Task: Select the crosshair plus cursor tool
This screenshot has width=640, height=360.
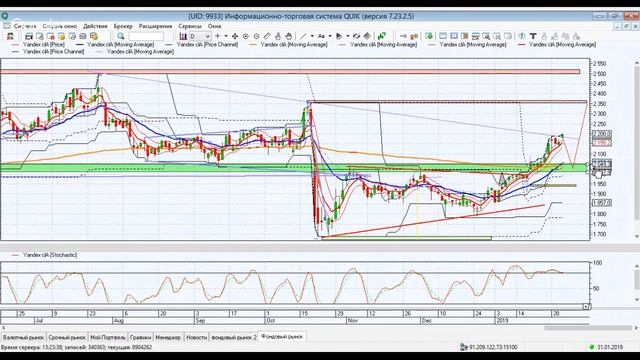Action: tap(218, 36)
